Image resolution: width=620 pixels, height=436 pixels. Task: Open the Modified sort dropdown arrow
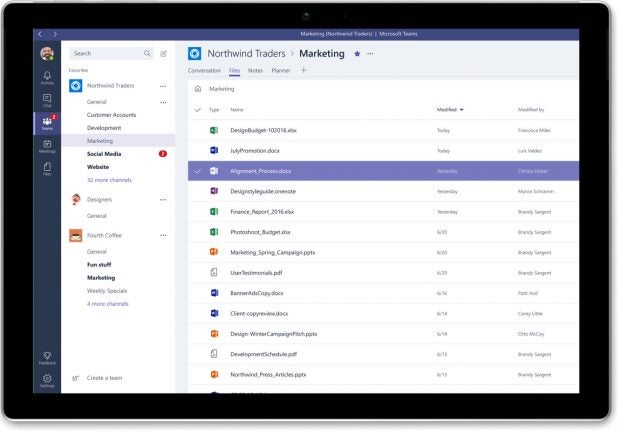[461, 109]
